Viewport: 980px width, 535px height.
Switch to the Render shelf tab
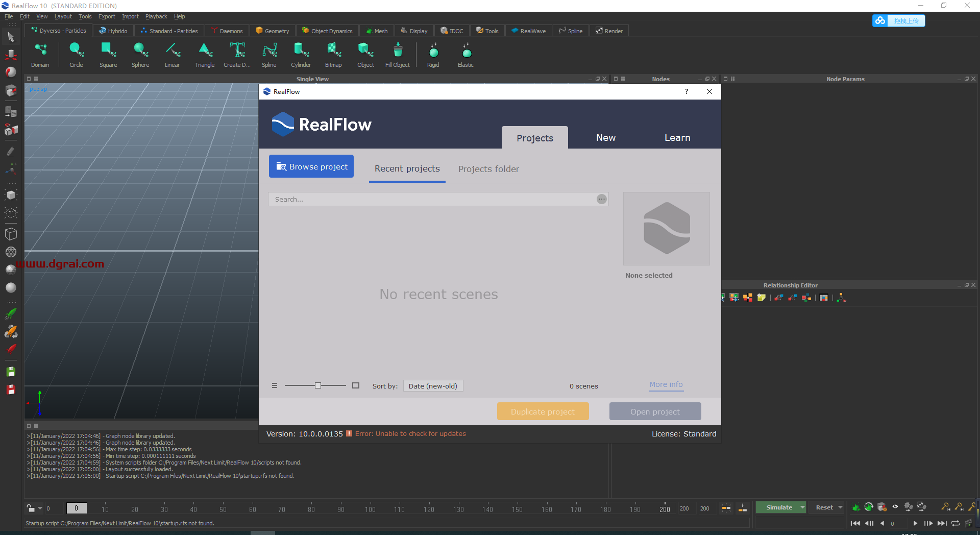tap(609, 31)
